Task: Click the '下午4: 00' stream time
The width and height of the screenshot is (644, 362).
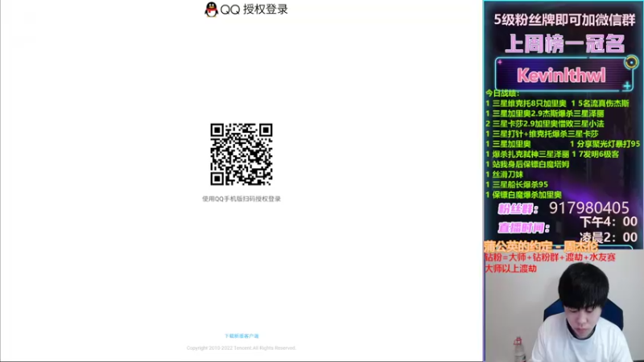Action: [x=609, y=222]
